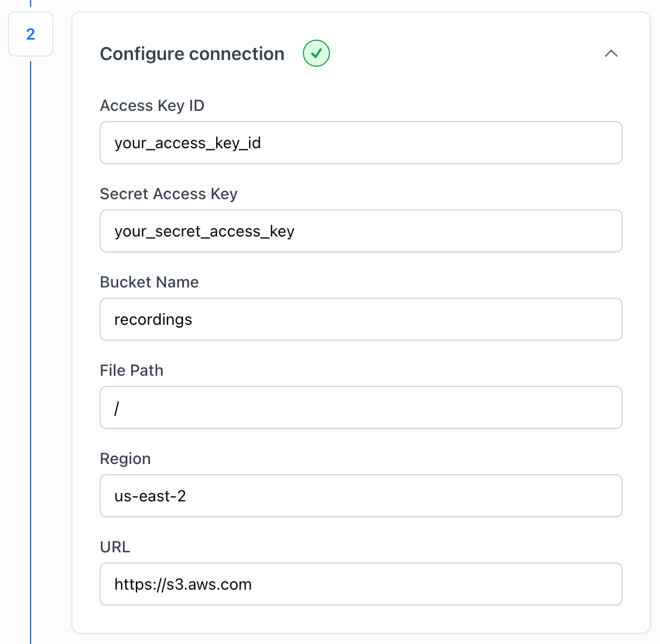Click the URL input field
The height and width of the screenshot is (644, 660).
361,584
